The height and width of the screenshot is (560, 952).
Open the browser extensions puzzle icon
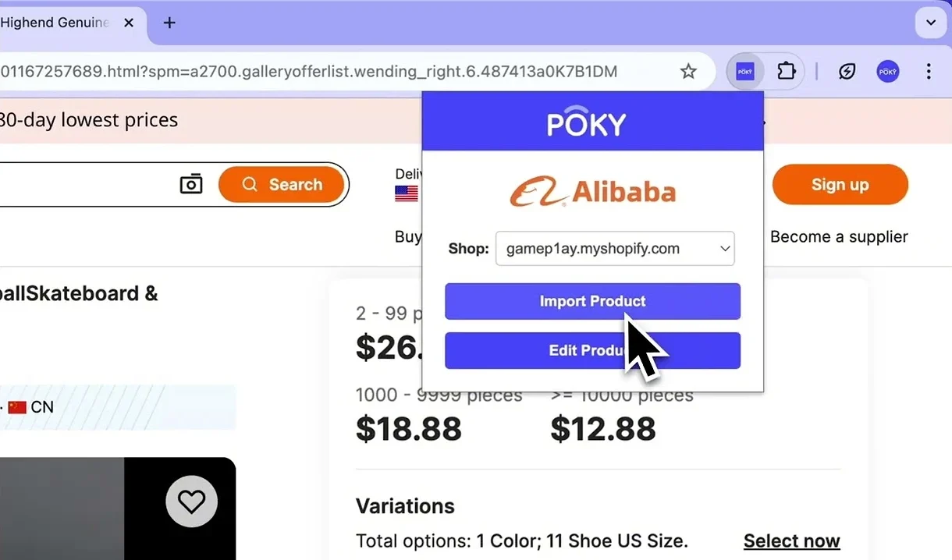[787, 71]
